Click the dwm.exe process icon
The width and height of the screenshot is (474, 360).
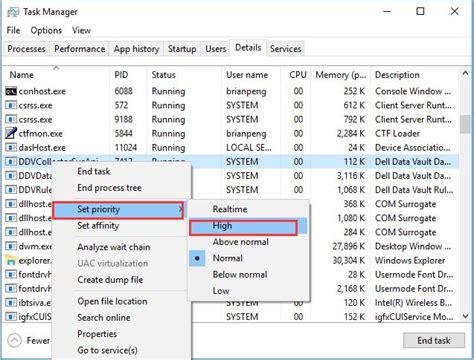pos(11,246)
